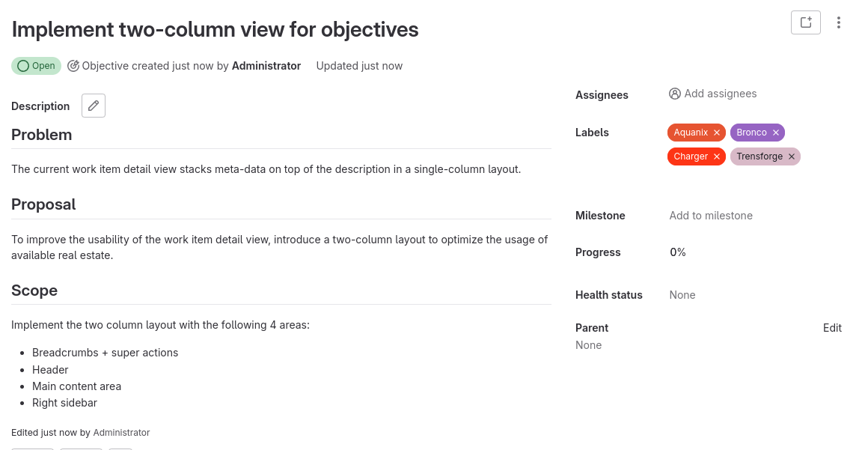The height and width of the screenshot is (450, 868).
Task: Click 'None' under the Parent field
Action: point(588,344)
